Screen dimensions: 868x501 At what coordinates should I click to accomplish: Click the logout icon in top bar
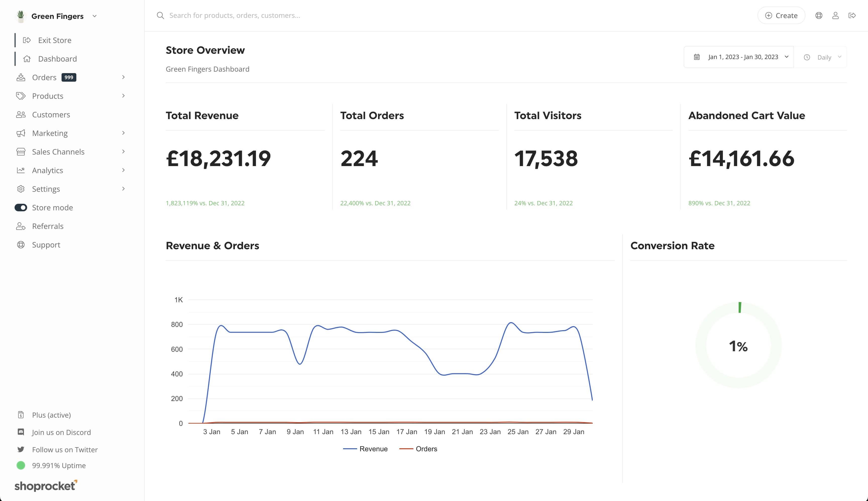pyautogui.click(x=852, y=16)
